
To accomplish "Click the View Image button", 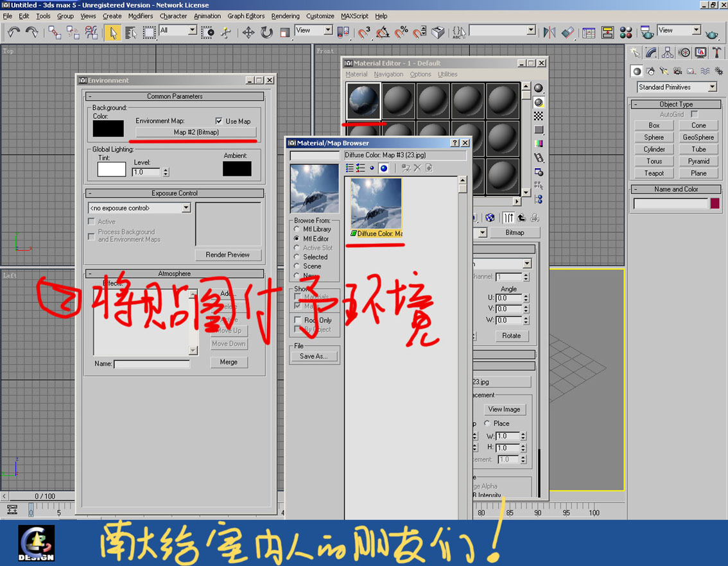I will coord(504,409).
